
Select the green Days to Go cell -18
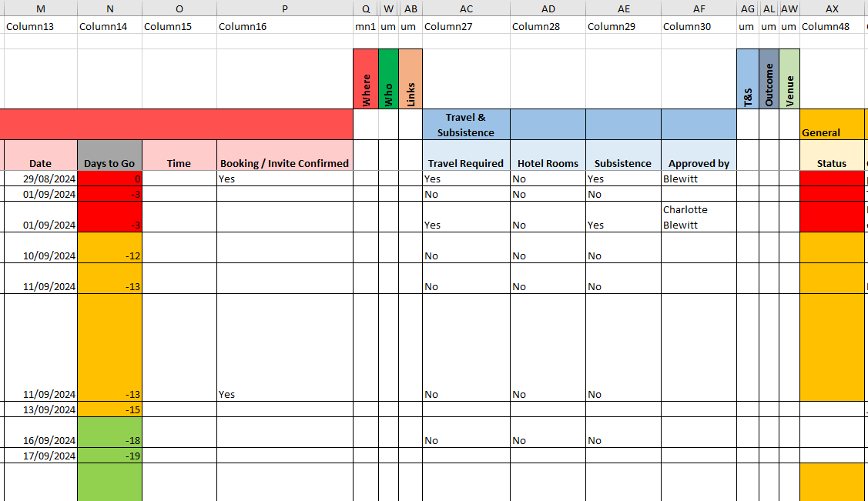pos(109,433)
